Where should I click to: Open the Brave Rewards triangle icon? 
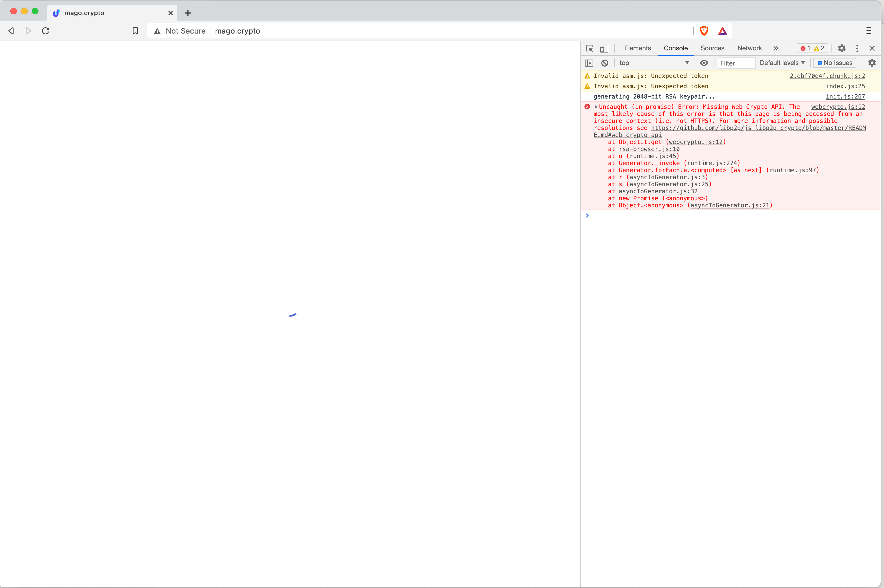point(722,31)
